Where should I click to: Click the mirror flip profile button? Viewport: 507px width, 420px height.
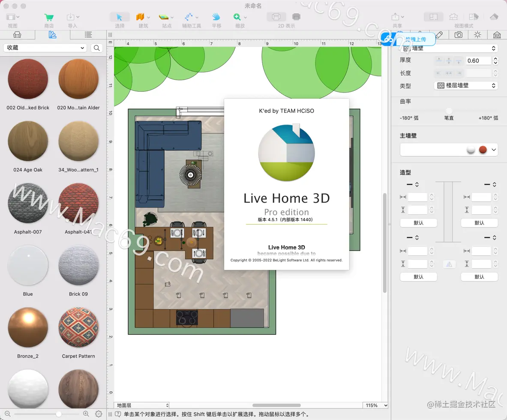click(449, 264)
